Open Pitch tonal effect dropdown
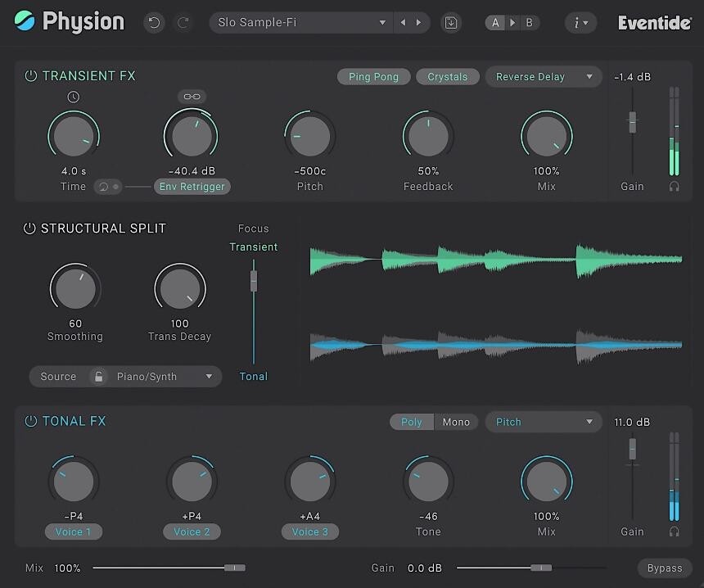Viewport: 704px width, 588px height. 544,422
